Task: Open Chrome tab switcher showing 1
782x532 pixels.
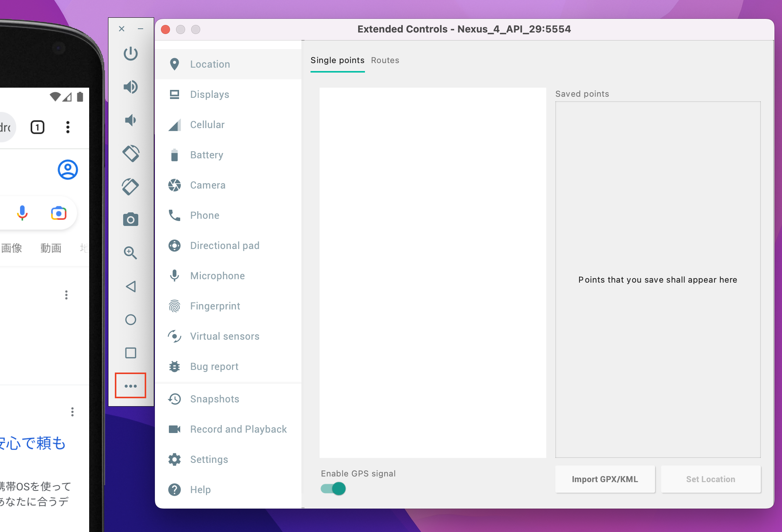Action: [37, 127]
